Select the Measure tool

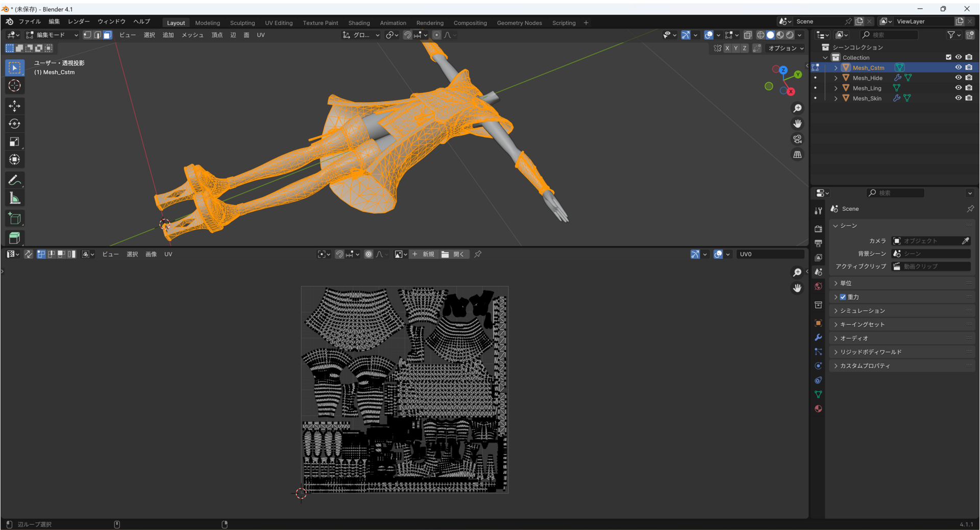(x=14, y=198)
